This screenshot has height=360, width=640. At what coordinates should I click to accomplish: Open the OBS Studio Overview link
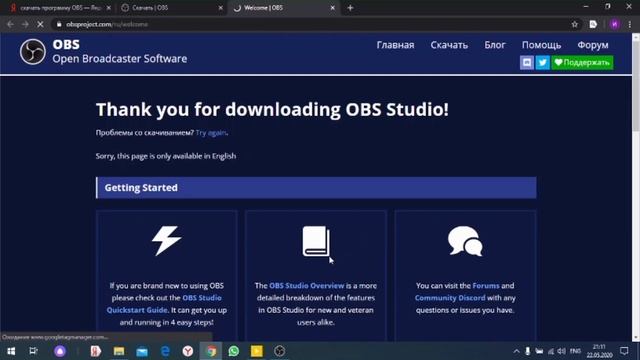pyautogui.click(x=307, y=286)
